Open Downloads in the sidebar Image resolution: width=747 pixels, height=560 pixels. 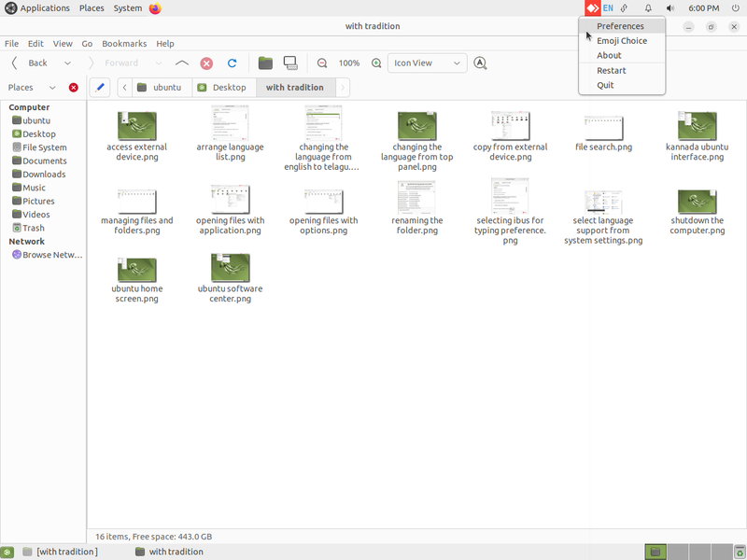tap(39, 175)
